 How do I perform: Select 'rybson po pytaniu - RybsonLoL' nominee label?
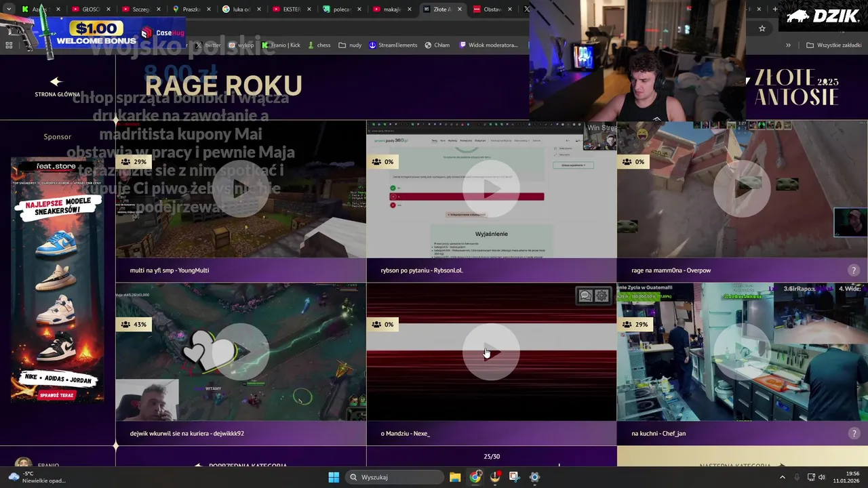pos(422,270)
